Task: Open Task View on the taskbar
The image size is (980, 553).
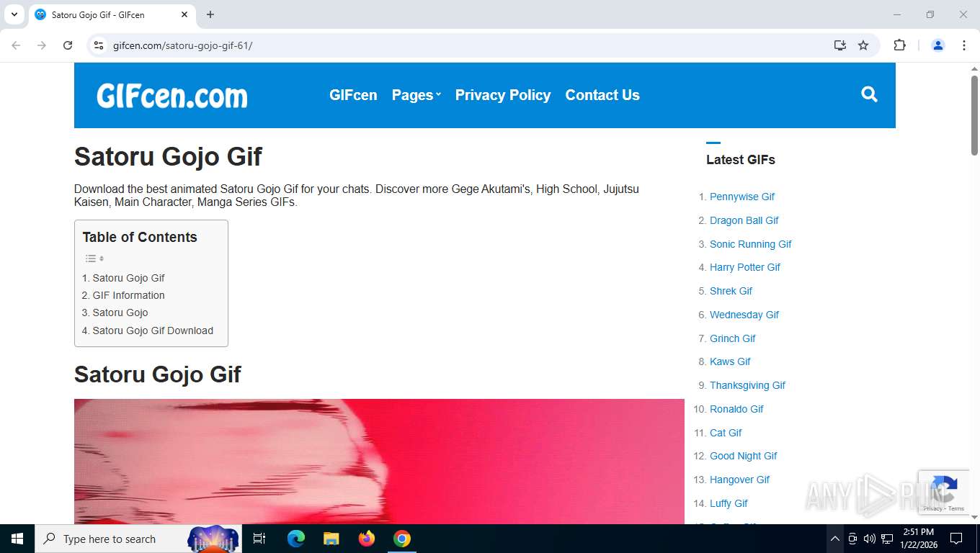Action: coord(259,539)
